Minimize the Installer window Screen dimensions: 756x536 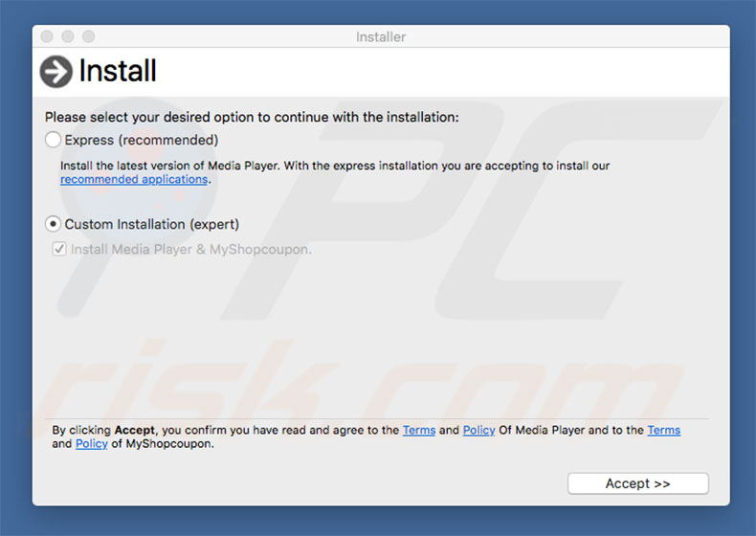pyautogui.click(x=67, y=36)
